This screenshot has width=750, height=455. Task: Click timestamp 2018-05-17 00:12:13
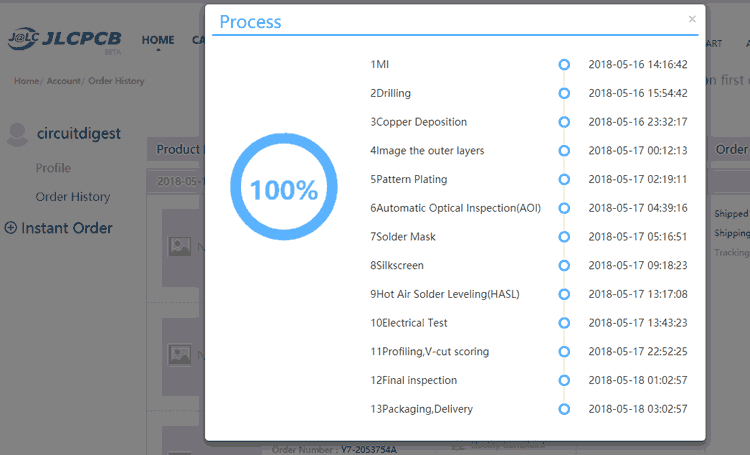click(x=638, y=151)
